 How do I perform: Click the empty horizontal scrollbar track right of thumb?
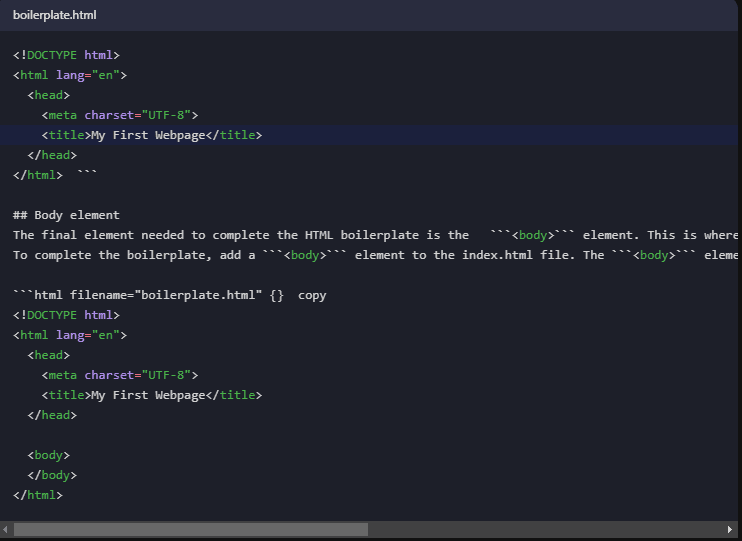click(546, 529)
